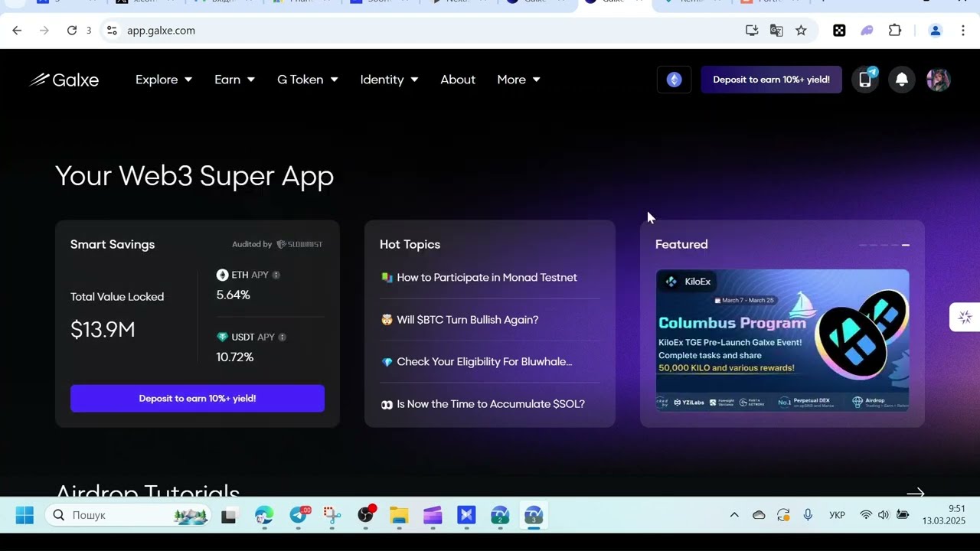This screenshot has height=551, width=980.
Task: Show hidden system tray icons
Action: pyautogui.click(x=734, y=515)
